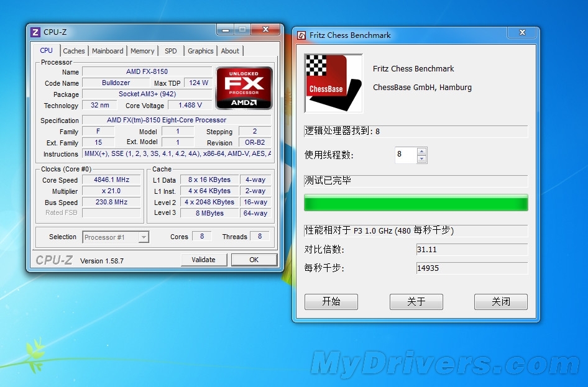Click the 1.488 V core voltage value

190,105
